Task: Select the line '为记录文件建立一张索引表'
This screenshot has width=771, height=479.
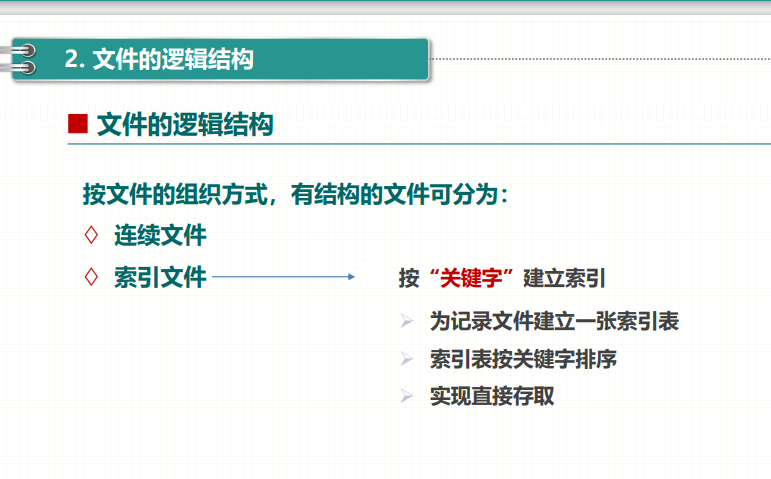Action: coord(554,322)
